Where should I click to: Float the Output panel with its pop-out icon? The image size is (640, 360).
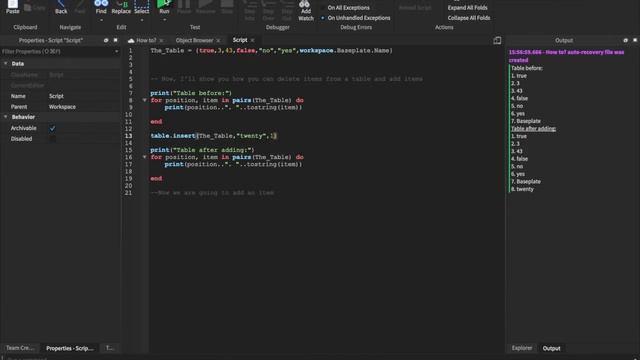pos(625,40)
